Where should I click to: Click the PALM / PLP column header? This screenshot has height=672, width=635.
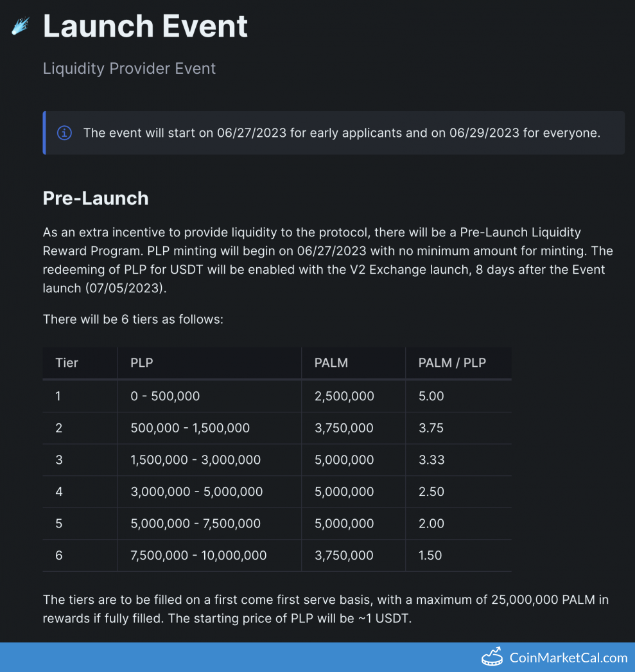click(x=452, y=363)
